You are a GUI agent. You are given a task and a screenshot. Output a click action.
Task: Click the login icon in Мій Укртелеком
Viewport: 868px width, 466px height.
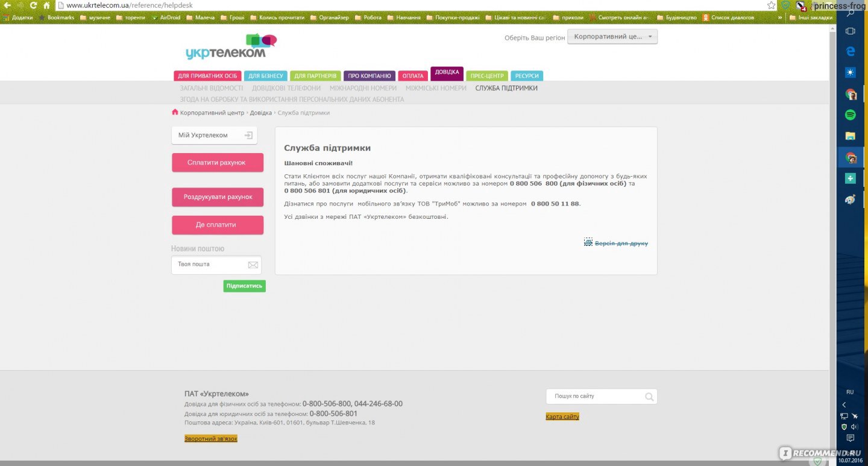click(x=248, y=135)
